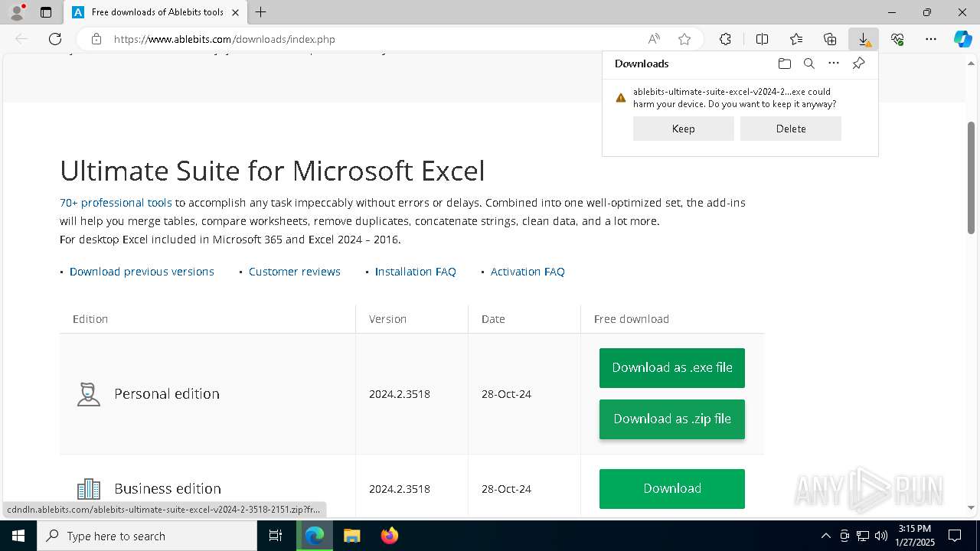The height and width of the screenshot is (551, 980).
Task: Delete the flagged exe download
Action: (x=791, y=129)
